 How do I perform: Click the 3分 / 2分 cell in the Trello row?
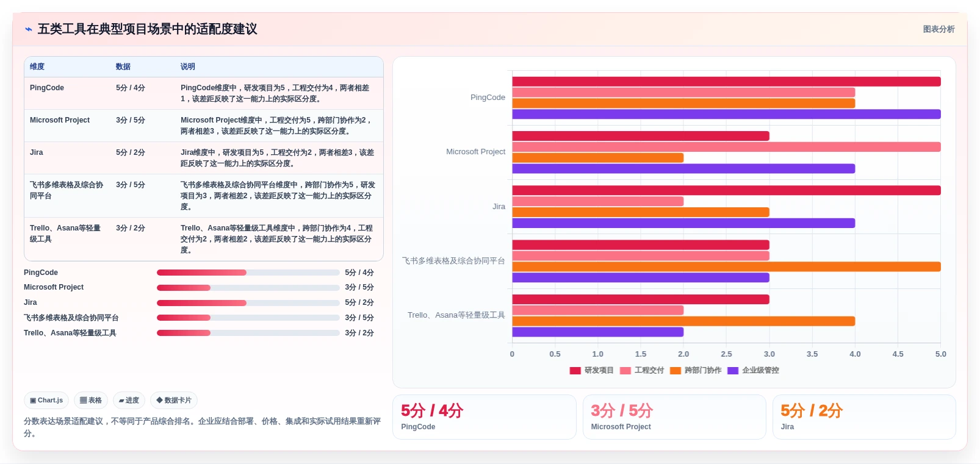(x=131, y=228)
